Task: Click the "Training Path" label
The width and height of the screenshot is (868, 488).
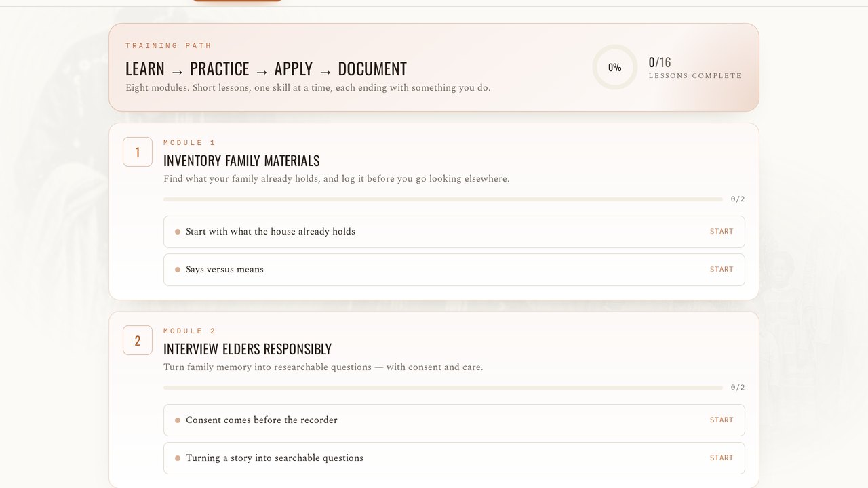Action: [169, 46]
